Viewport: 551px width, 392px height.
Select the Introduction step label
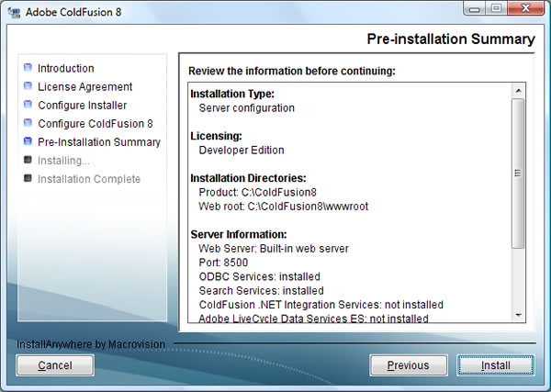[66, 68]
